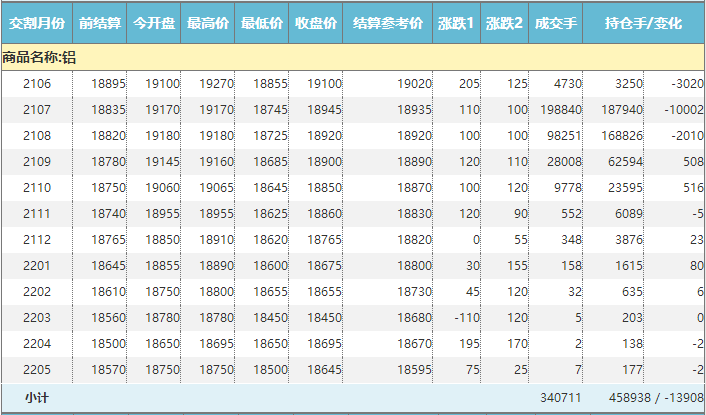
Task: Select the 商品名称:铝 group row
Action: 40,57
